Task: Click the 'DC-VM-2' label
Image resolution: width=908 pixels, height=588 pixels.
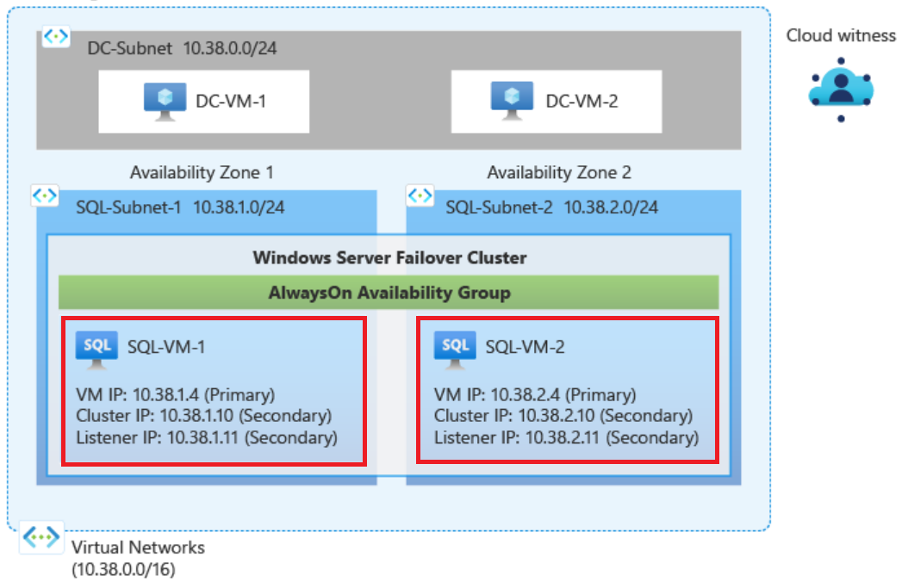Action: 581,102
